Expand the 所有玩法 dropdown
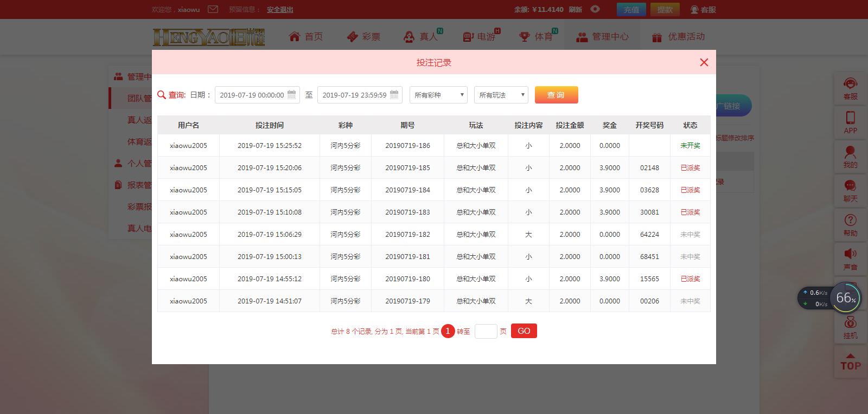 point(501,95)
